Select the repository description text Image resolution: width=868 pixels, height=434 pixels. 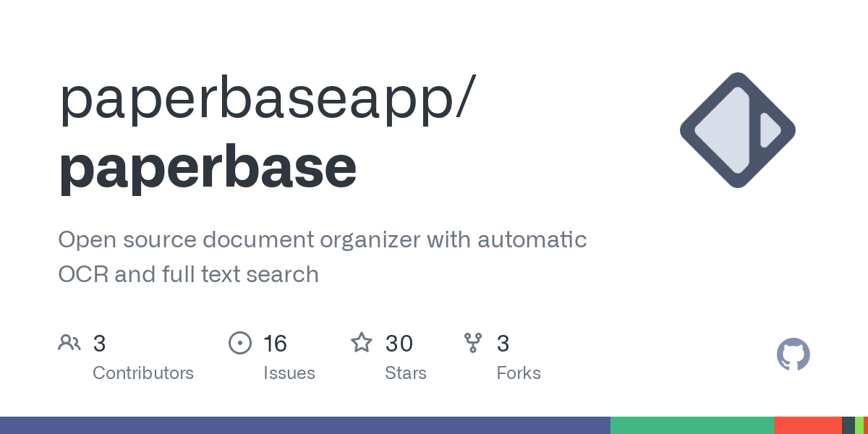(322, 257)
